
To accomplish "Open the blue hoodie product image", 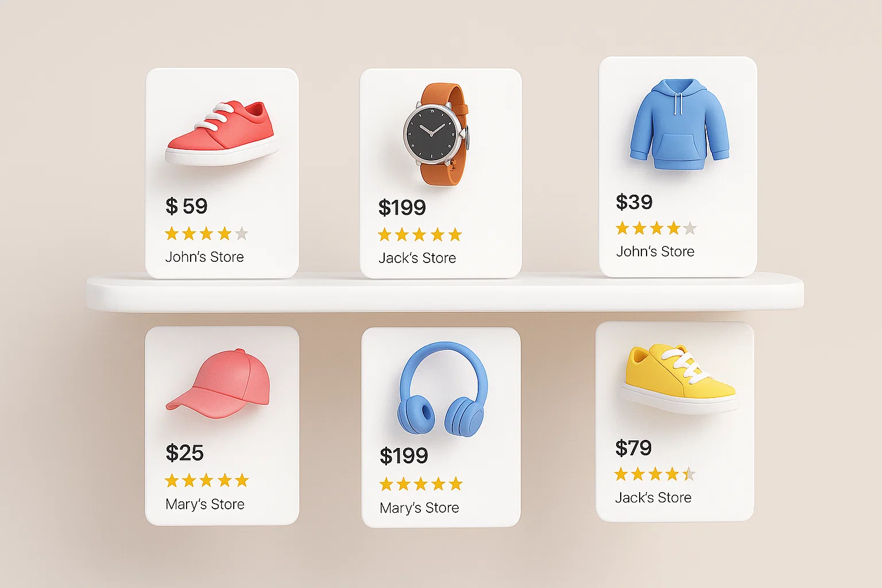I will [679, 125].
